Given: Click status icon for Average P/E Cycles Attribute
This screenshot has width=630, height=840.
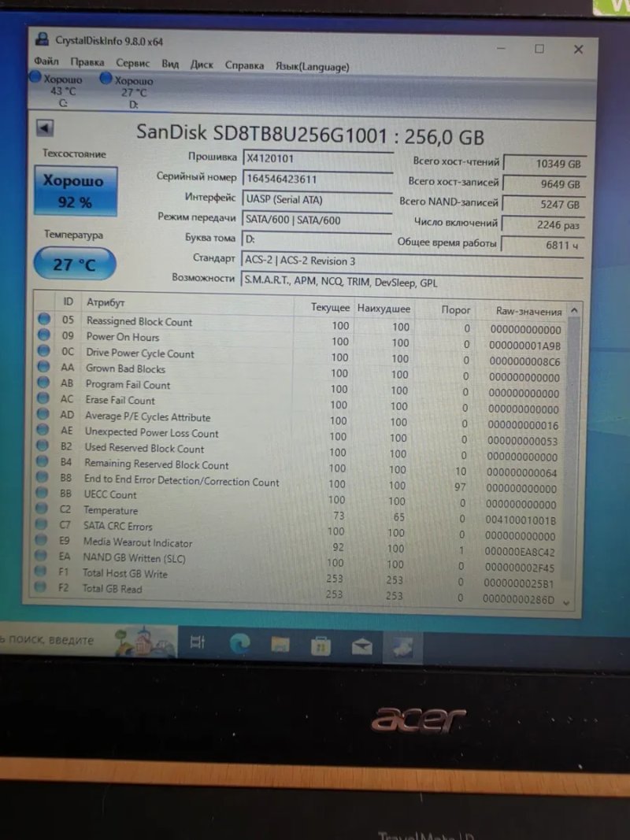Looking at the screenshot, I should coord(43,413).
